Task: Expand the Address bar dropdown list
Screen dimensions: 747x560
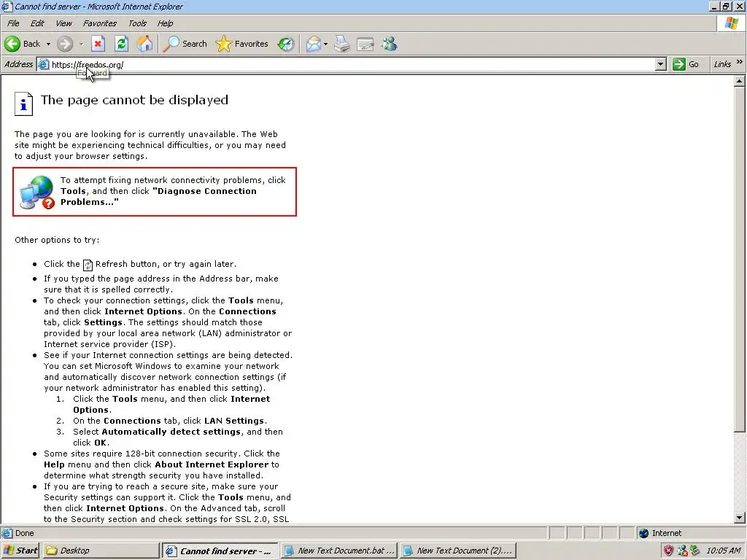Action: coord(660,64)
